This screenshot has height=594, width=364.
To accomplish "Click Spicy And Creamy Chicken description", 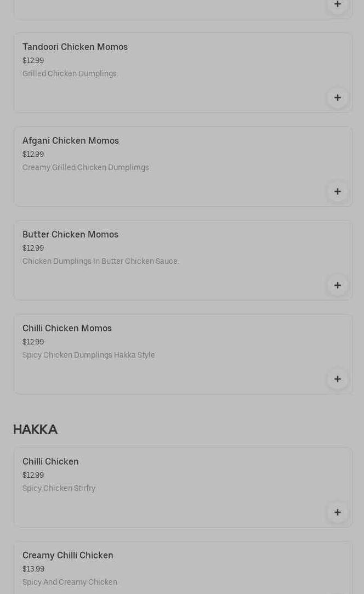I will point(70,582).
